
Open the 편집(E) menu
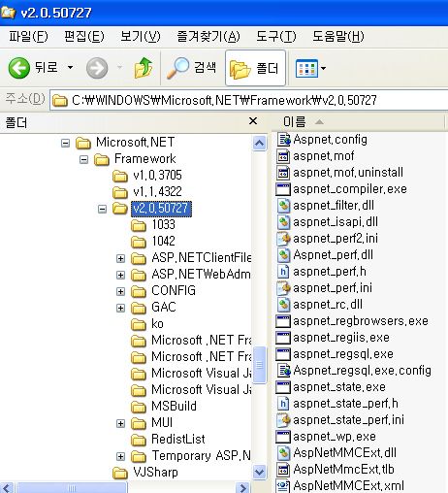click(x=84, y=36)
